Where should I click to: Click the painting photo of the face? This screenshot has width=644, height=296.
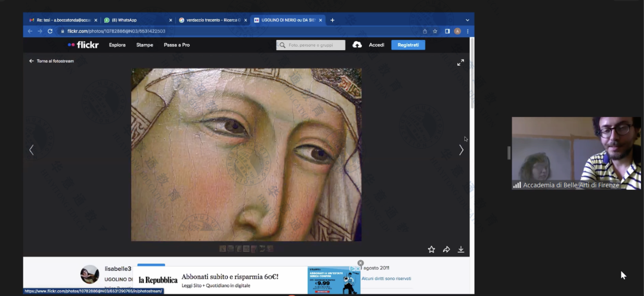coord(246,155)
